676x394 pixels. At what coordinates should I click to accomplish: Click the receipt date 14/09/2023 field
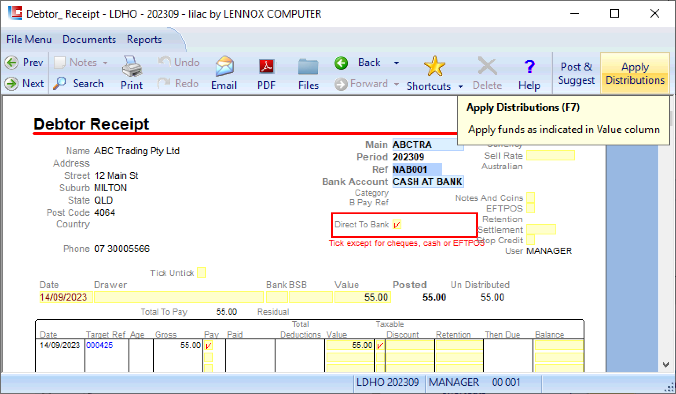[66, 297]
